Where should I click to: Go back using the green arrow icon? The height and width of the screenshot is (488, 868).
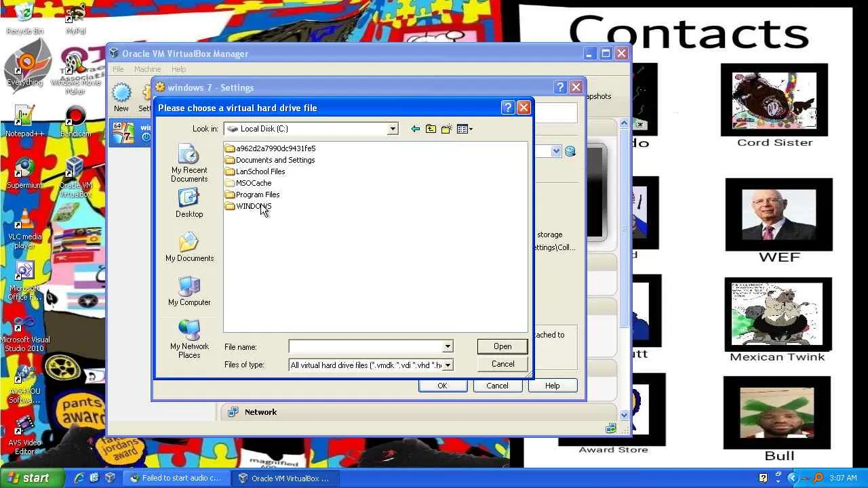point(415,129)
